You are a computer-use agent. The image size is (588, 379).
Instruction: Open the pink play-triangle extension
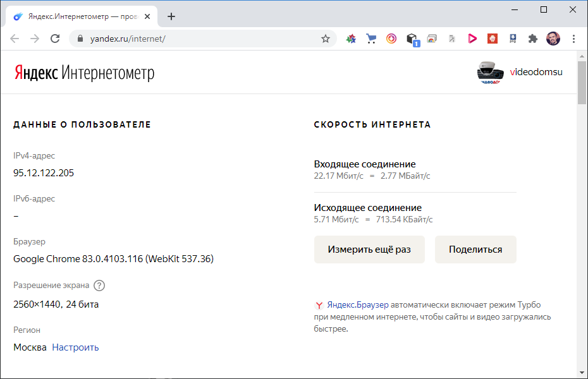click(x=472, y=39)
